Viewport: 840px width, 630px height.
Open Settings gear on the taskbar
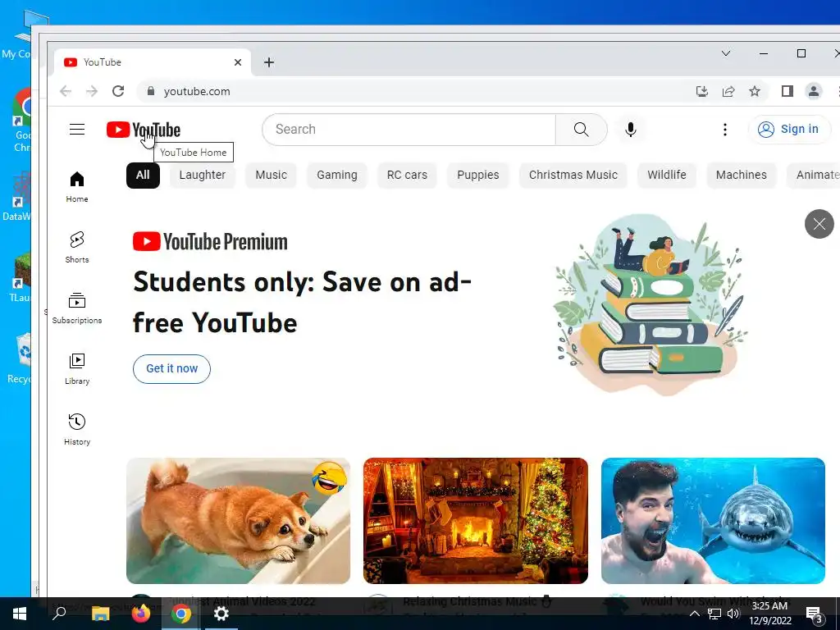point(221,614)
